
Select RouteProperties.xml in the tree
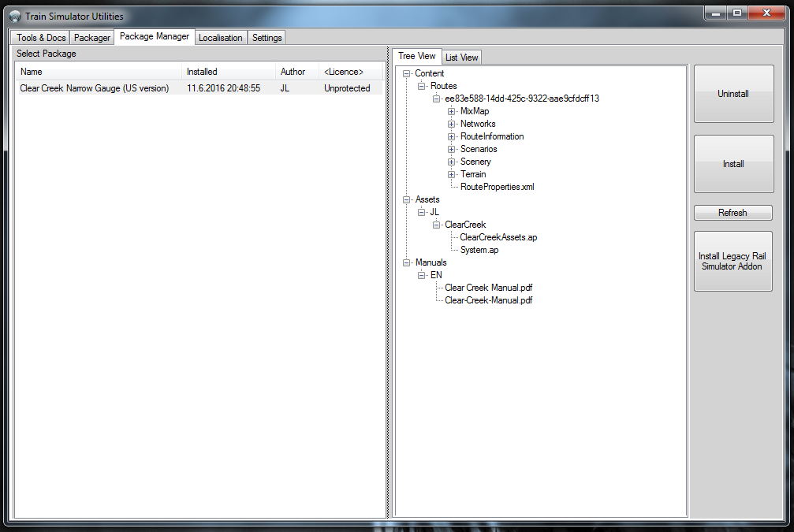pyautogui.click(x=498, y=187)
